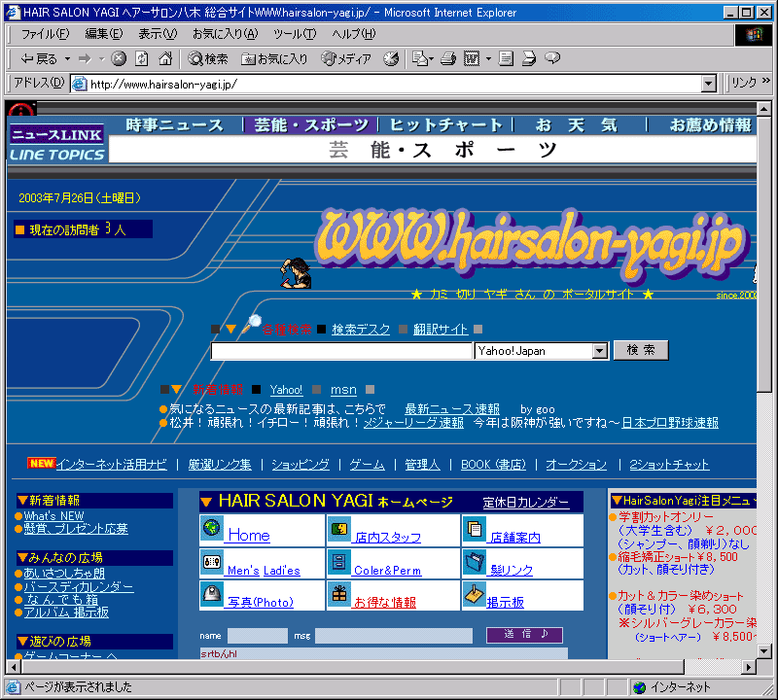Open the Forward button history dropdown arrow
The width and height of the screenshot is (778, 700).
pyautogui.click(x=102, y=59)
